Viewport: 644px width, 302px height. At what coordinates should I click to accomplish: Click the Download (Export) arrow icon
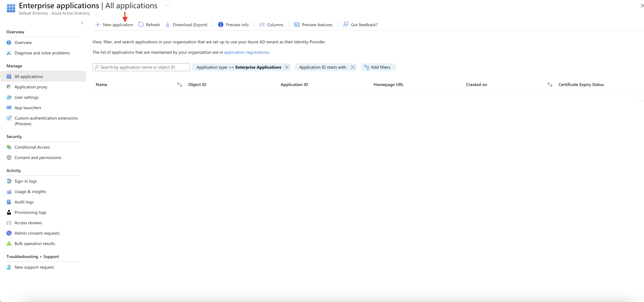168,24
